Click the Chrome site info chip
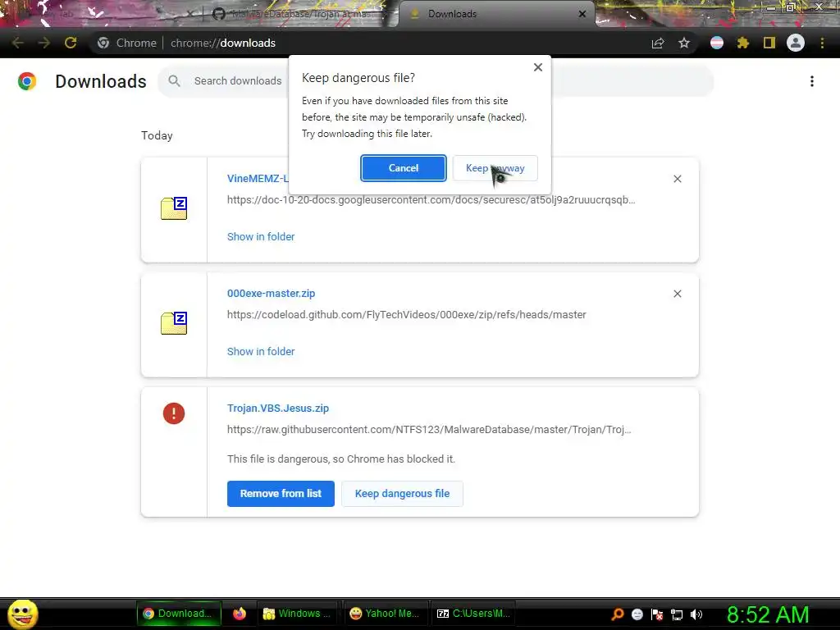Image resolution: width=840 pixels, height=630 pixels. point(127,43)
